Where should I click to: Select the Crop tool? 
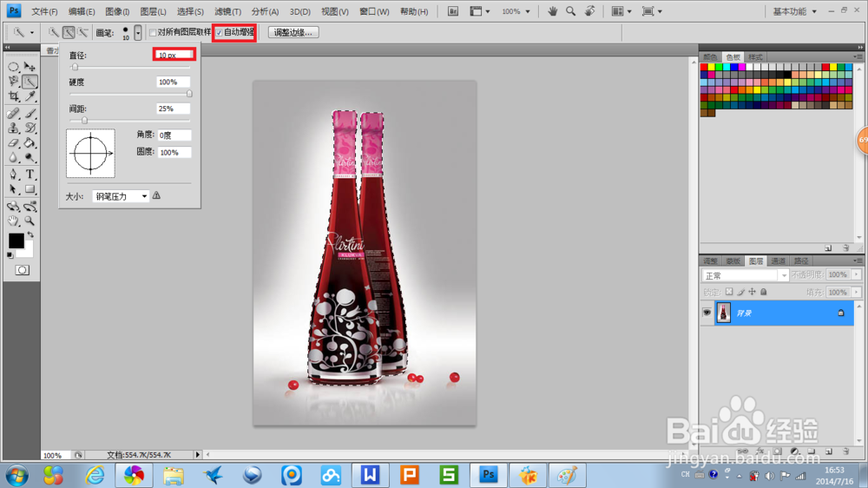(13, 96)
